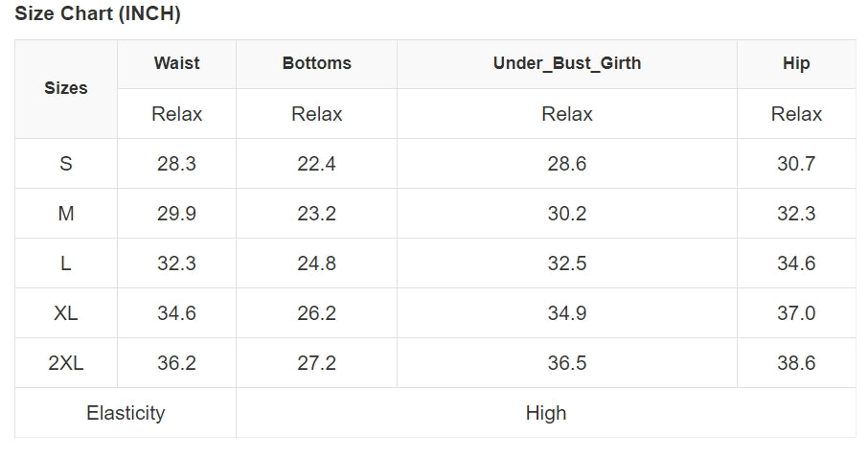Image resolution: width=868 pixels, height=458 pixels.
Task: Click the Relax subheader under Under_Bust_Girth
Action: 567,114
